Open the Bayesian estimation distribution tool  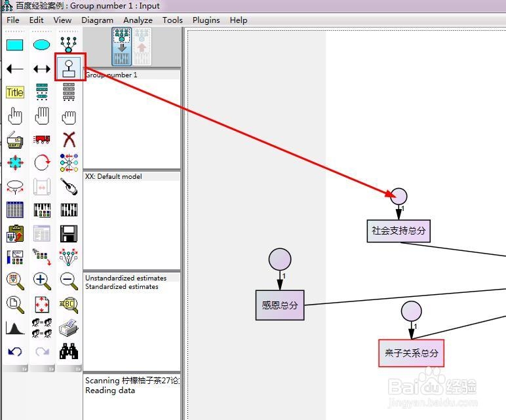[x=15, y=328]
